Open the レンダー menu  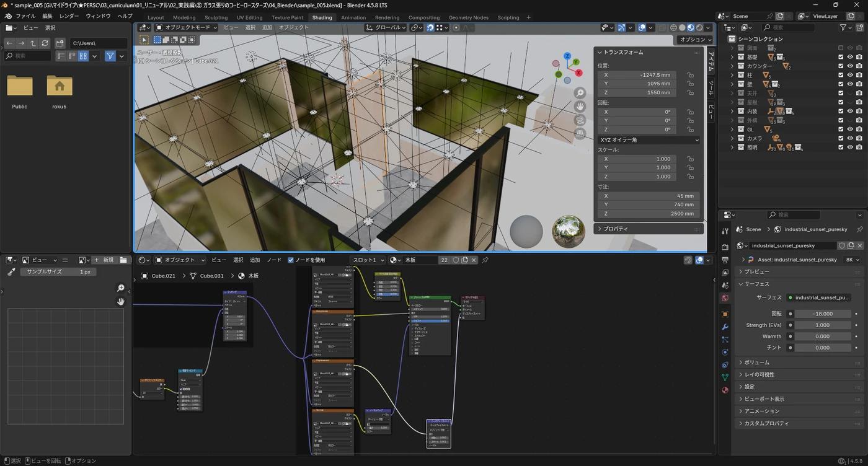coord(69,16)
